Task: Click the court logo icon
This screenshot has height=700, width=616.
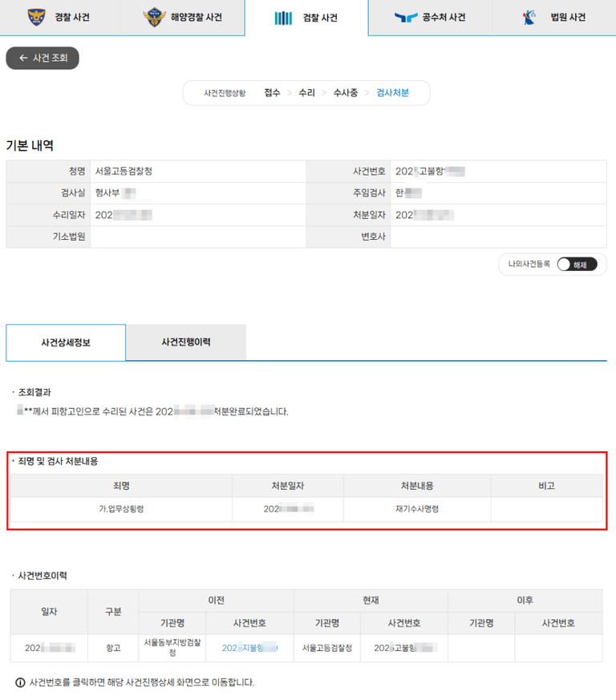Action: (x=529, y=17)
